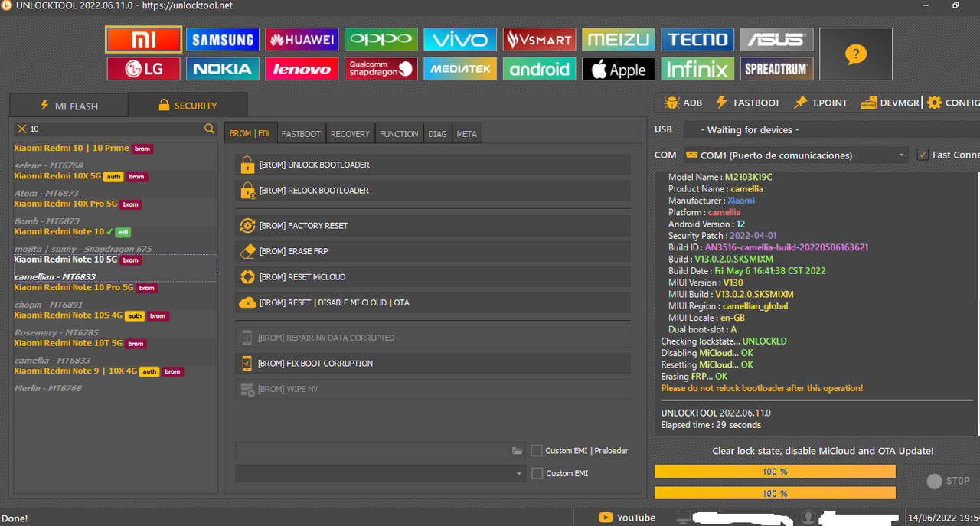Select the Nokia brand icon

(223, 69)
